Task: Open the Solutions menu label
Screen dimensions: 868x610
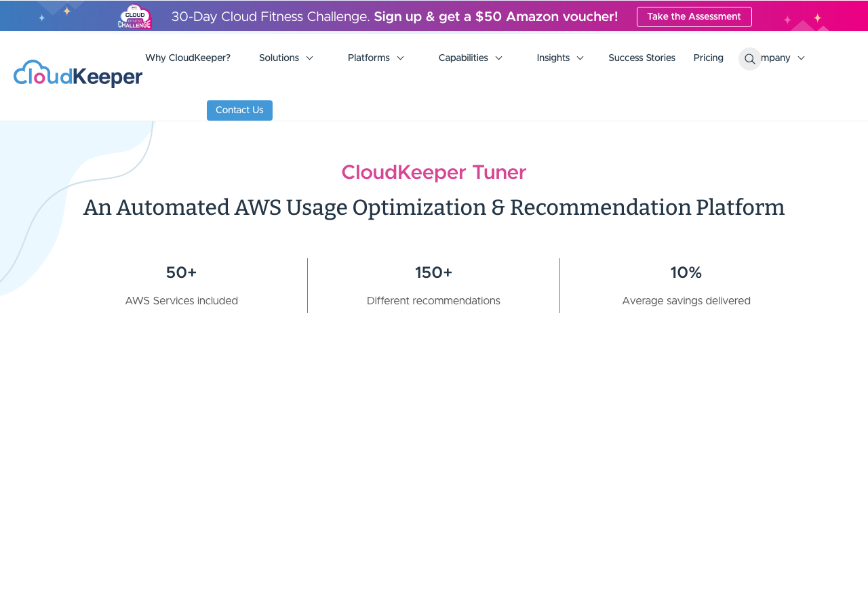Action: [x=279, y=58]
